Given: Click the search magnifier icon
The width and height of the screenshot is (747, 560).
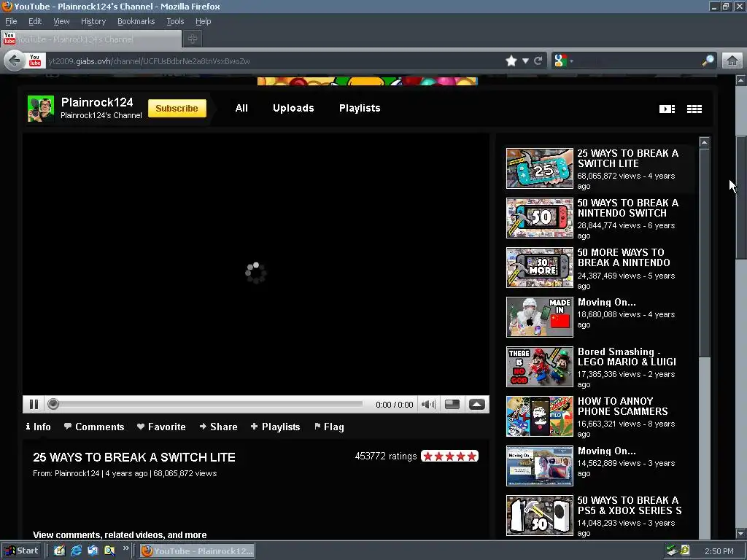Looking at the screenshot, I should tap(708, 61).
